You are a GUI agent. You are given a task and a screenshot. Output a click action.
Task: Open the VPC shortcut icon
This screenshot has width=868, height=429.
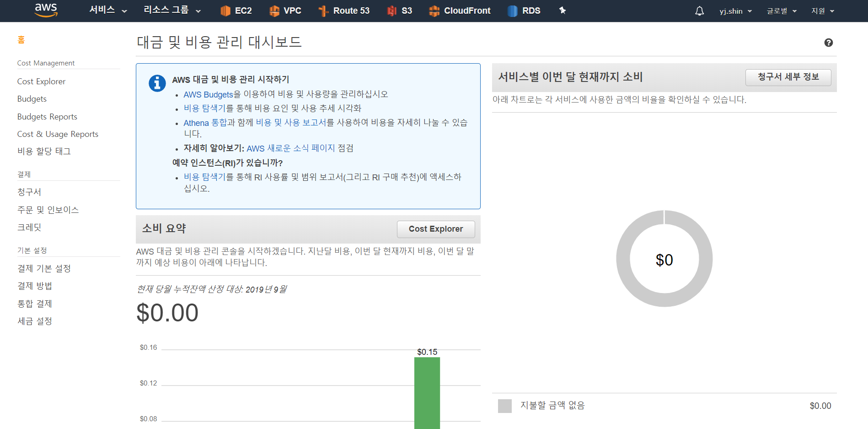click(274, 11)
